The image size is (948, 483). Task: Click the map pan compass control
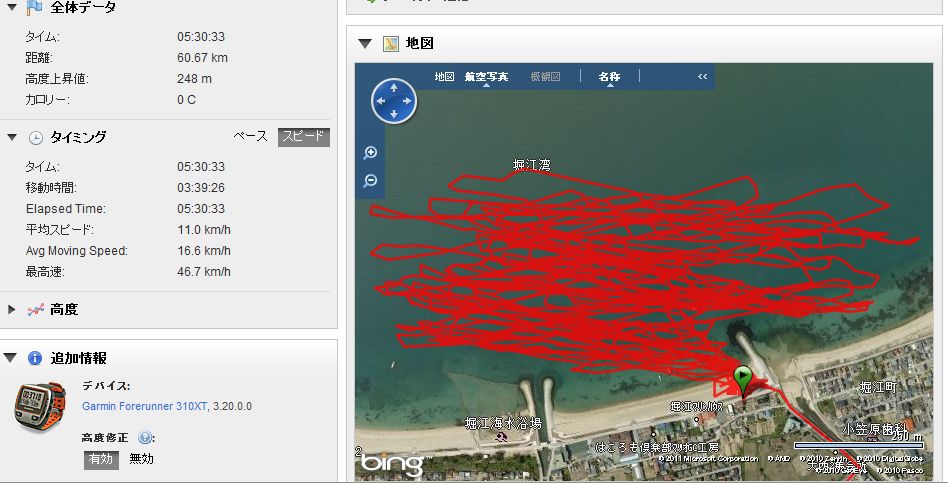click(x=394, y=101)
